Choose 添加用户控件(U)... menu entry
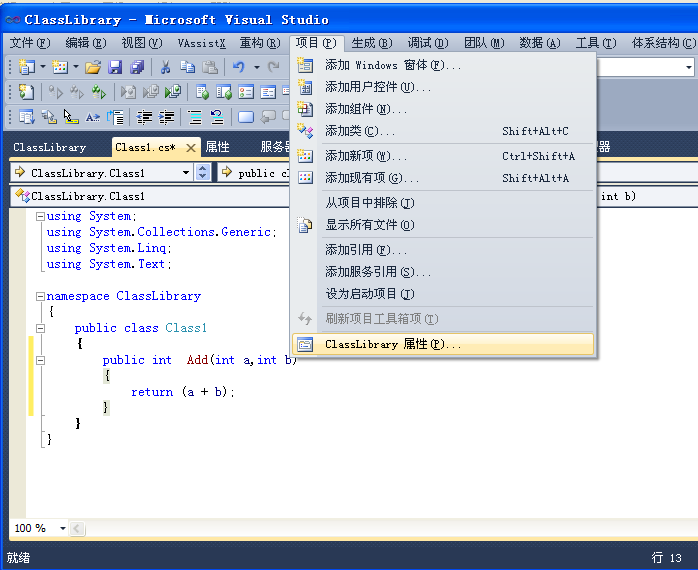698x570 pixels. [x=443, y=87]
